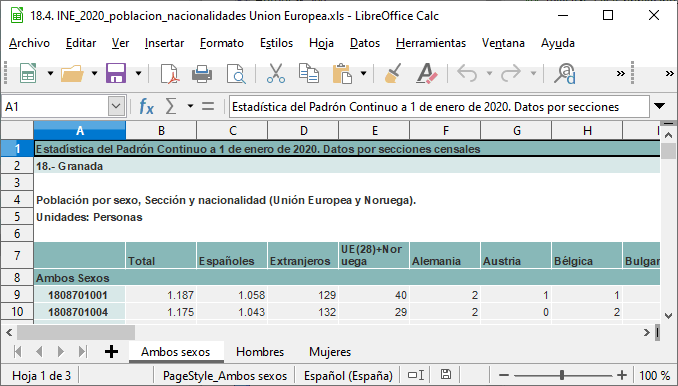
Task: Add a new sheet with plus button
Action: 111,352
